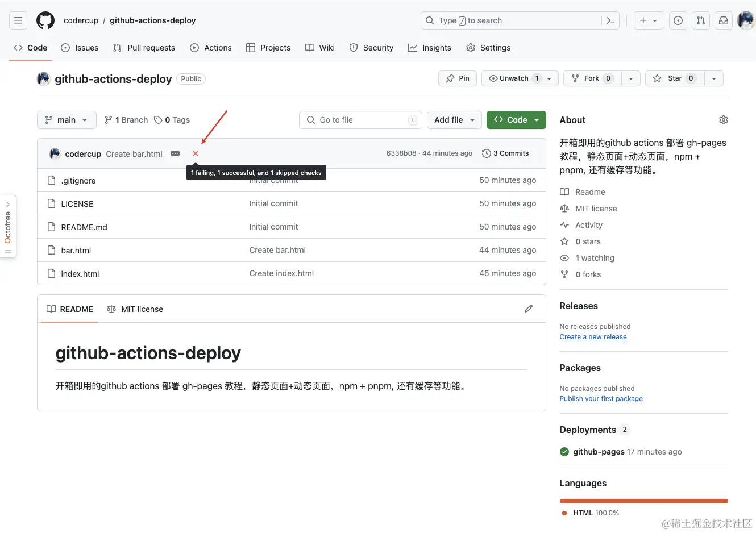Open Readme link in About sidebar
This screenshot has height=533, width=756.
583,192
